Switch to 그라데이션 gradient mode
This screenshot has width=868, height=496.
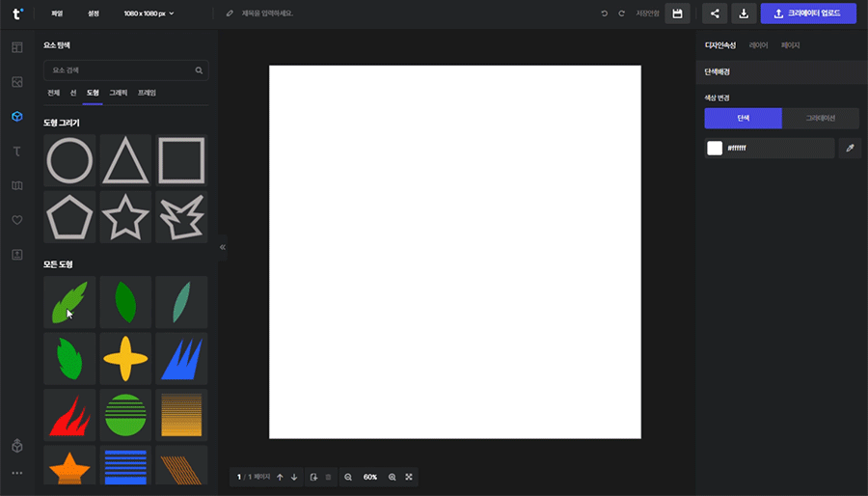[821, 118]
